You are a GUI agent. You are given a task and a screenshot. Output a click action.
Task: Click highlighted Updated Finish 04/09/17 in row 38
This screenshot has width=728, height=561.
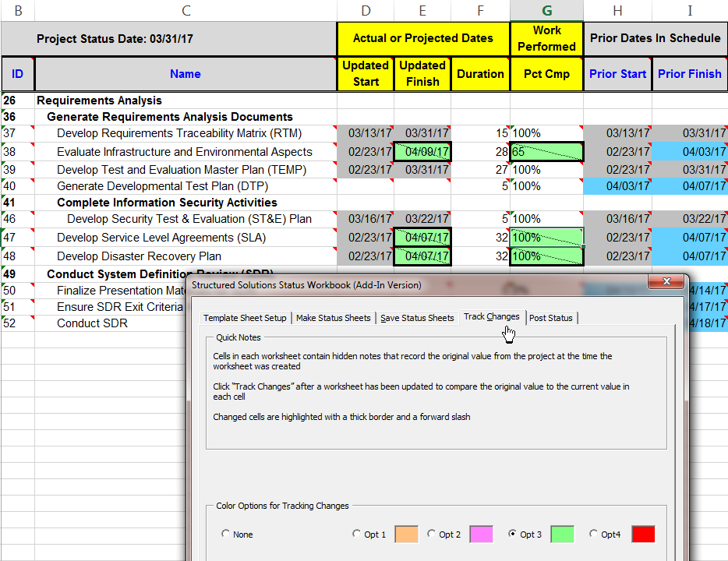[422, 152]
